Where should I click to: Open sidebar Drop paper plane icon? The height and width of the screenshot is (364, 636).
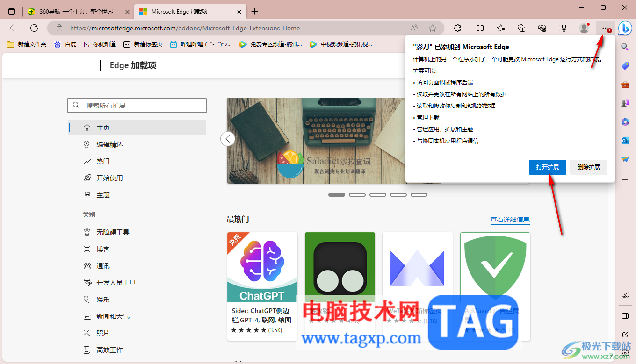[625, 159]
